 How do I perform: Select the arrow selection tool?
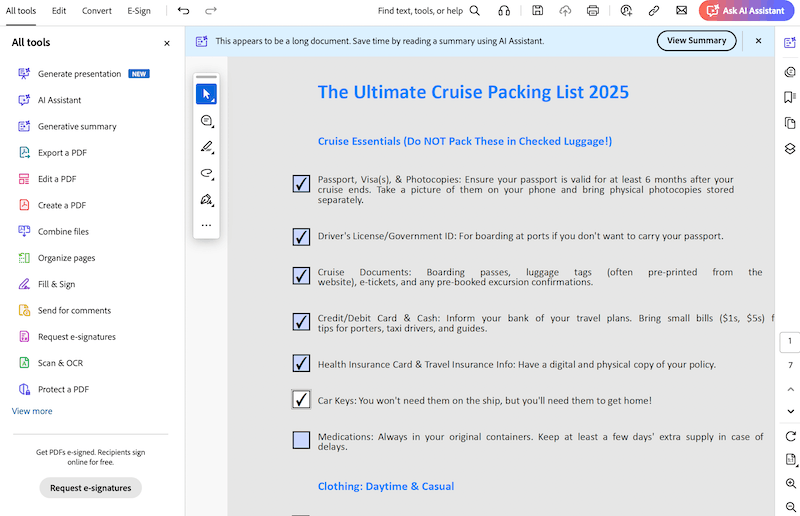[x=206, y=94]
